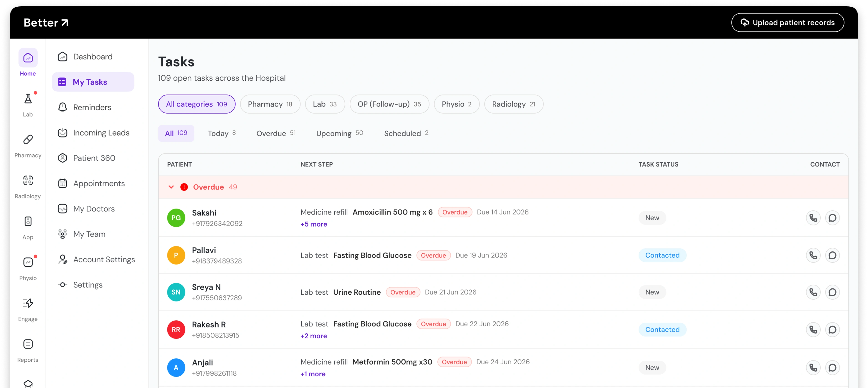Viewport: 868px width, 388px height.
Task: Open the Engage lightning icon
Action: (28, 303)
